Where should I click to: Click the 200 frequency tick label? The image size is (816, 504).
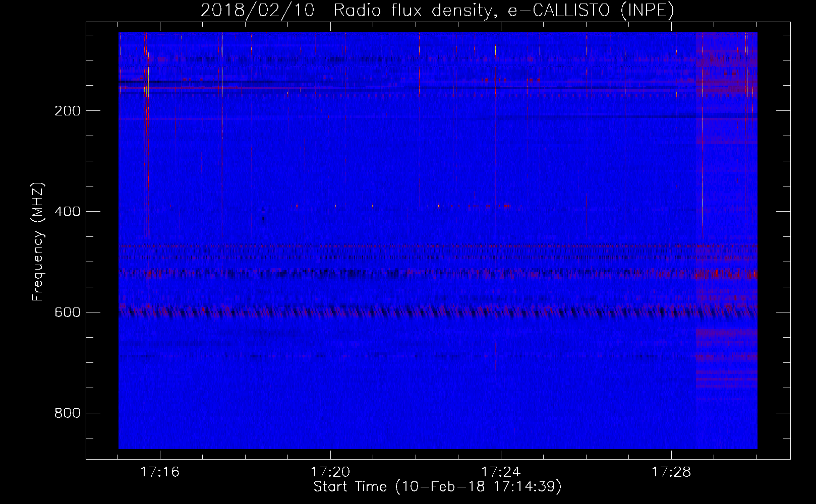pyautogui.click(x=68, y=111)
